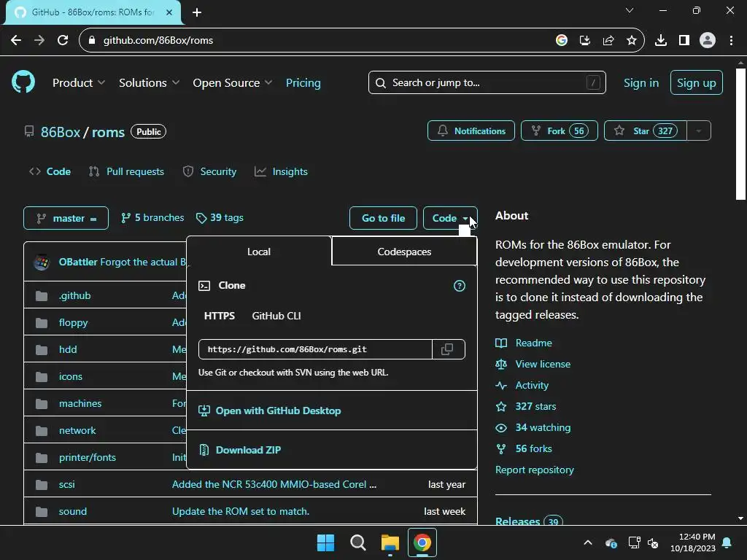Image resolution: width=747 pixels, height=560 pixels.
Task: Show hidden system tray icons
Action: pyautogui.click(x=588, y=542)
